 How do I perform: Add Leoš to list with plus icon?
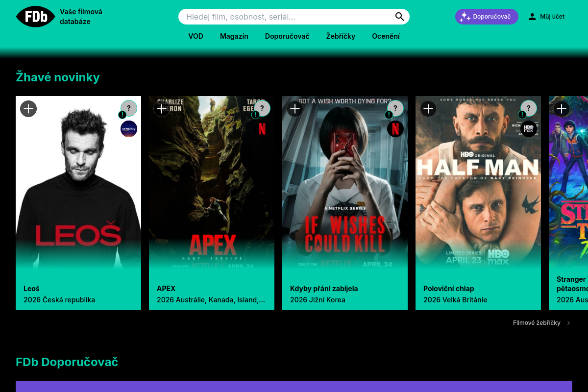(x=28, y=108)
